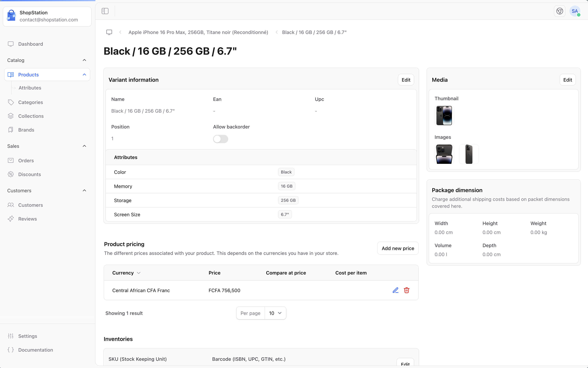
Task: Navigate to Orders in the sidebar
Action: point(26,161)
